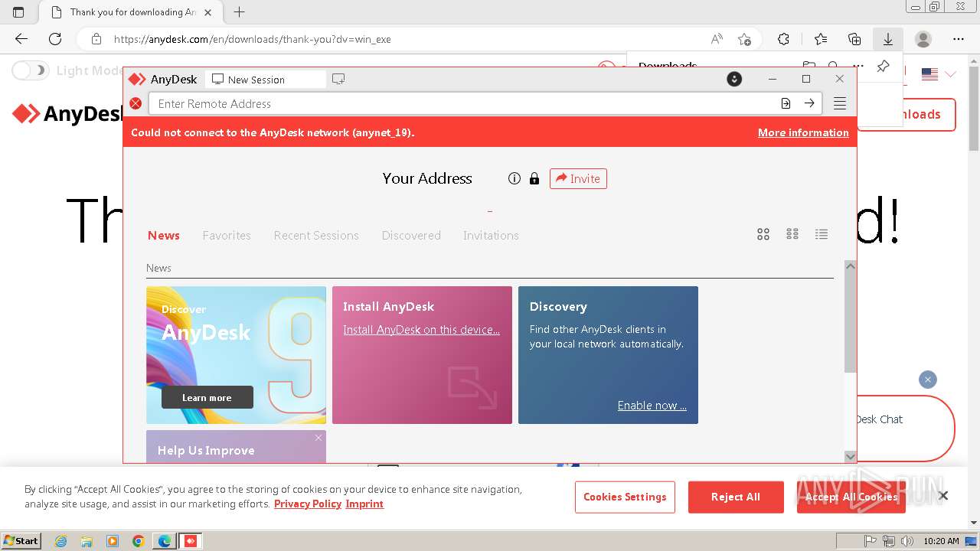The width and height of the screenshot is (980, 551).
Task: Close the AnyDesk chat bubble
Action: tap(928, 380)
